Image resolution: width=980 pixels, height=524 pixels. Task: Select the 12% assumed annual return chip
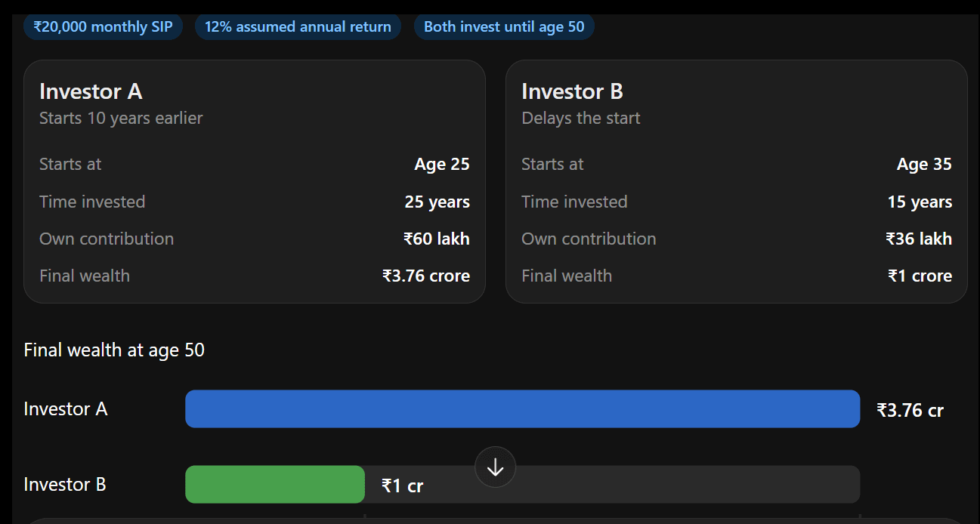298,27
